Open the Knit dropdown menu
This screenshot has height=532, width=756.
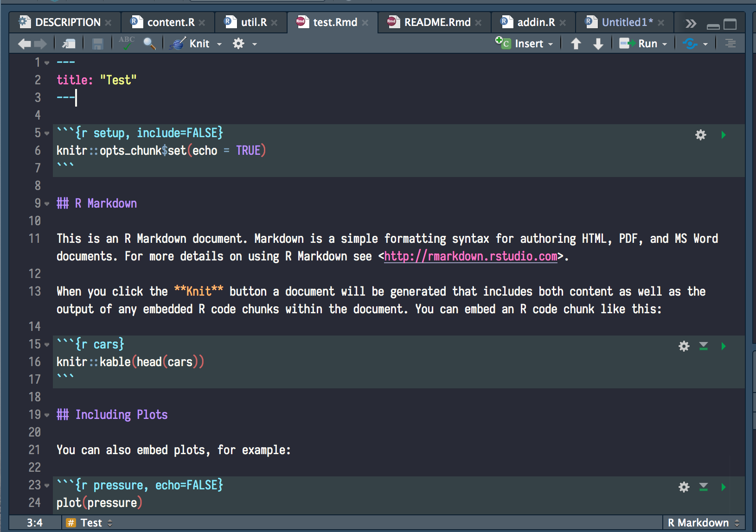point(219,43)
